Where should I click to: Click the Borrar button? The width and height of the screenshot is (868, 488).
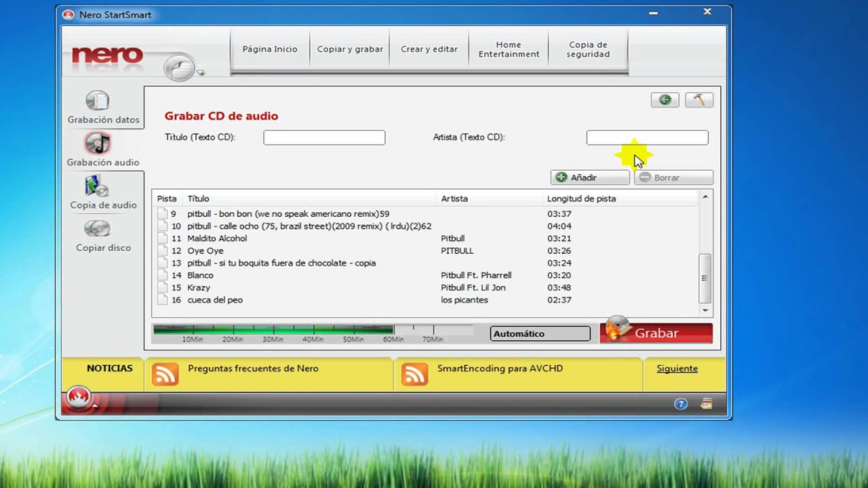click(x=673, y=178)
